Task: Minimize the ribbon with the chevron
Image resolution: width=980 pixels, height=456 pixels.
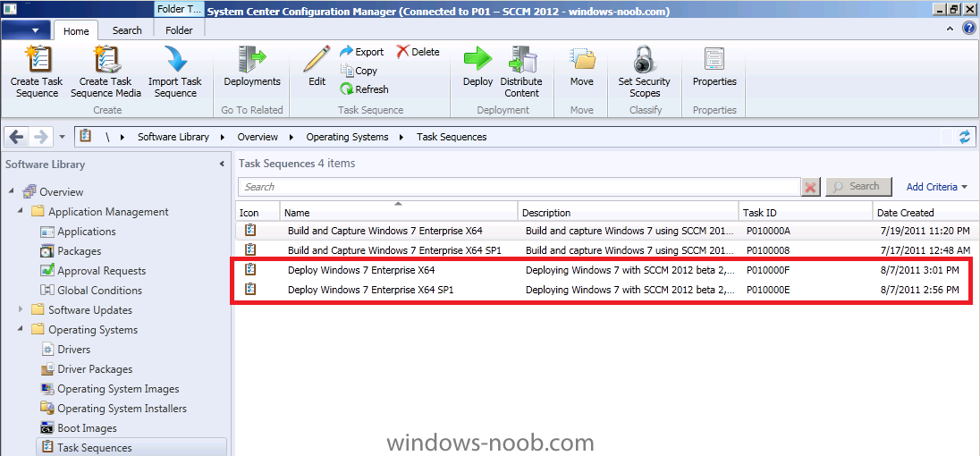Action: pos(950,29)
